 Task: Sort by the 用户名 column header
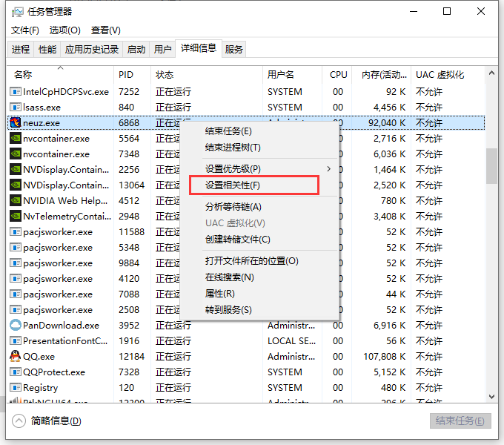point(292,75)
